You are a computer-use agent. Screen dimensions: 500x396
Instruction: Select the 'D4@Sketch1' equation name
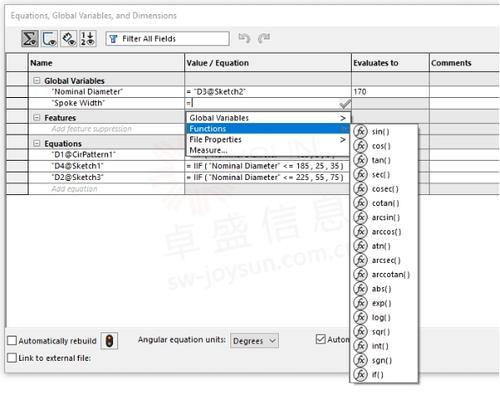pyautogui.click(x=78, y=166)
